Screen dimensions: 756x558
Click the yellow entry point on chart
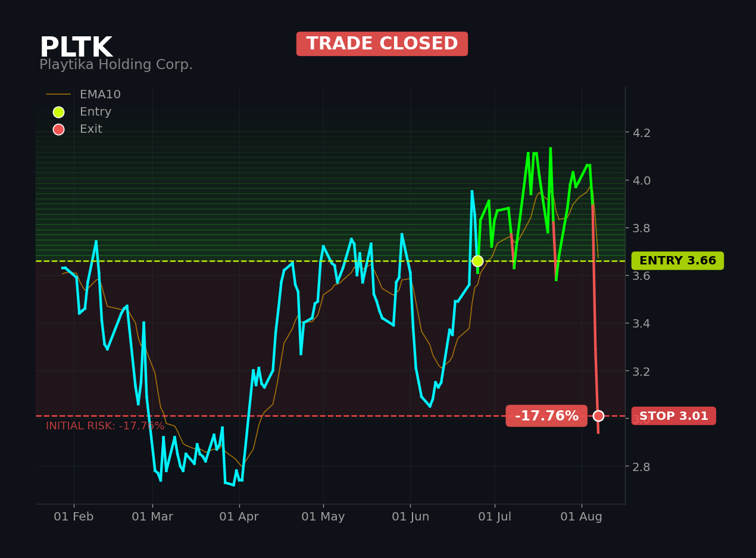point(477,261)
